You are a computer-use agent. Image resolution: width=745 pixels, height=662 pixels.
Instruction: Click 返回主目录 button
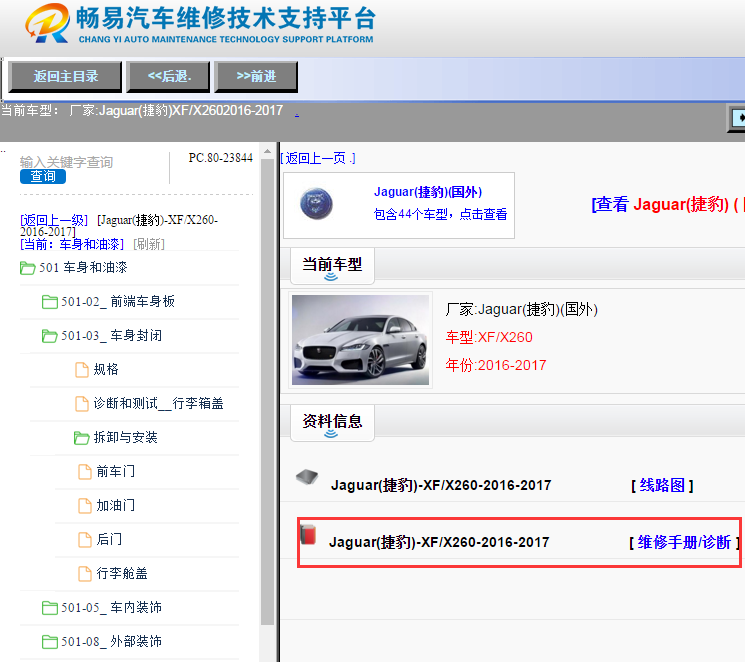coord(65,76)
